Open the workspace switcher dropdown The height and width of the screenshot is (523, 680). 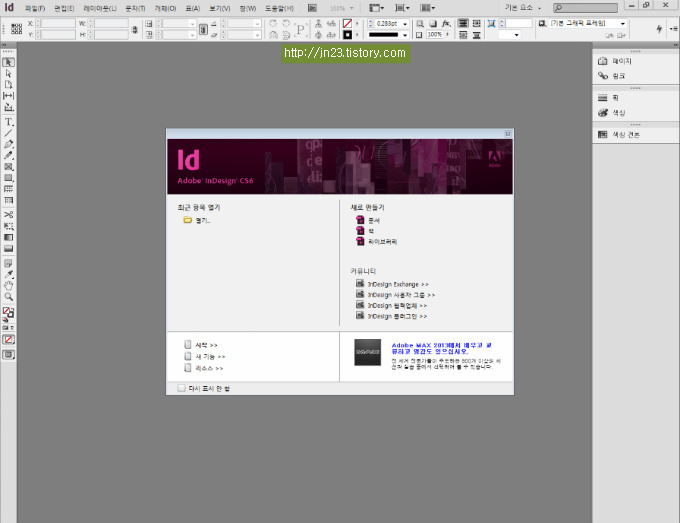tap(523, 8)
